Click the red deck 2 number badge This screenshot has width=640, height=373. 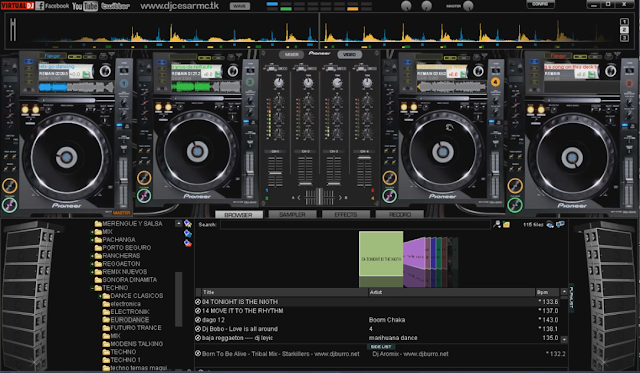pyautogui.click(x=629, y=84)
